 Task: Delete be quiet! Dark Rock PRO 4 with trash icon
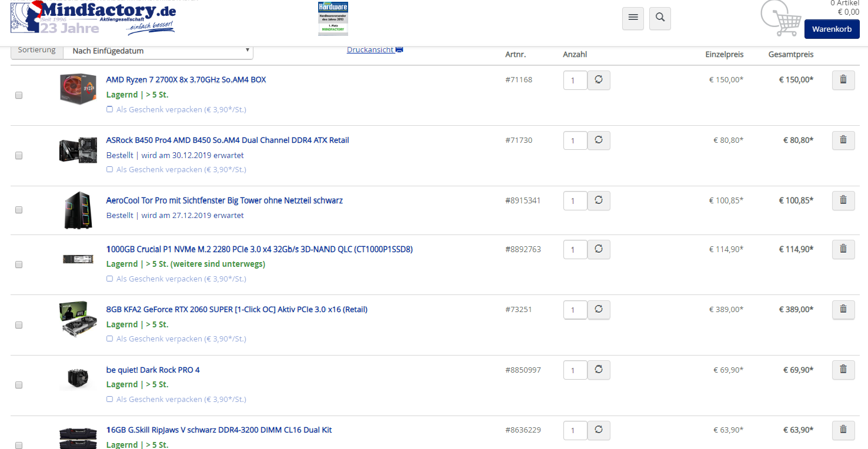pyautogui.click(x=843, y=370)
